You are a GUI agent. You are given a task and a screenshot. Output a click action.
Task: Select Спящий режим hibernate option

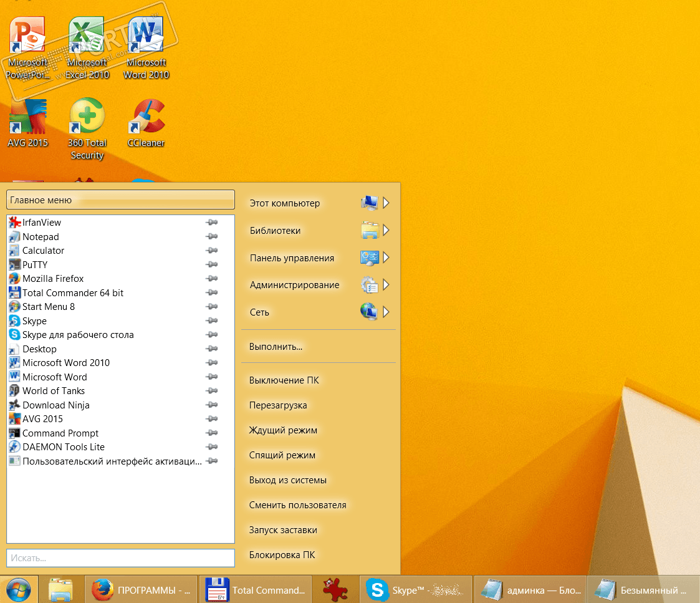282,455
